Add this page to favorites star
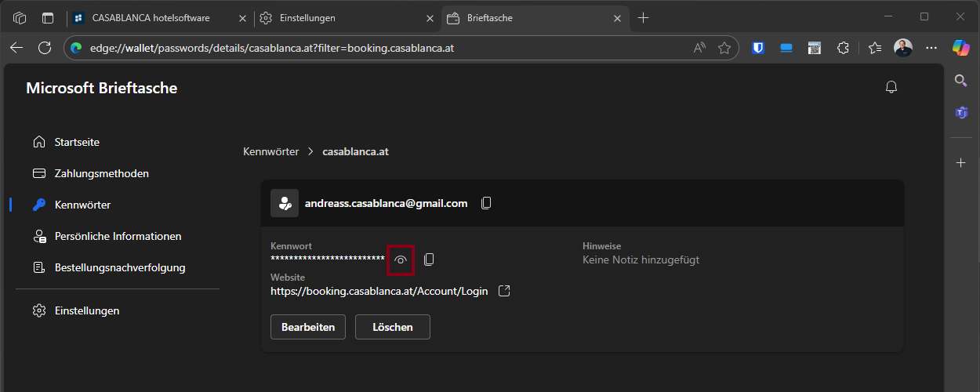This screenshot has width=980, height=392. [724, 48]
